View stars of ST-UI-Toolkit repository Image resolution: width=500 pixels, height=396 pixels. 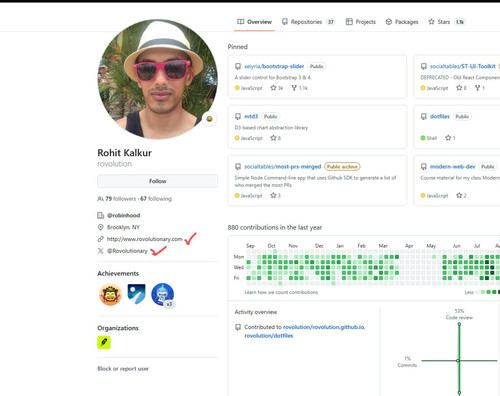coord(461,88)
